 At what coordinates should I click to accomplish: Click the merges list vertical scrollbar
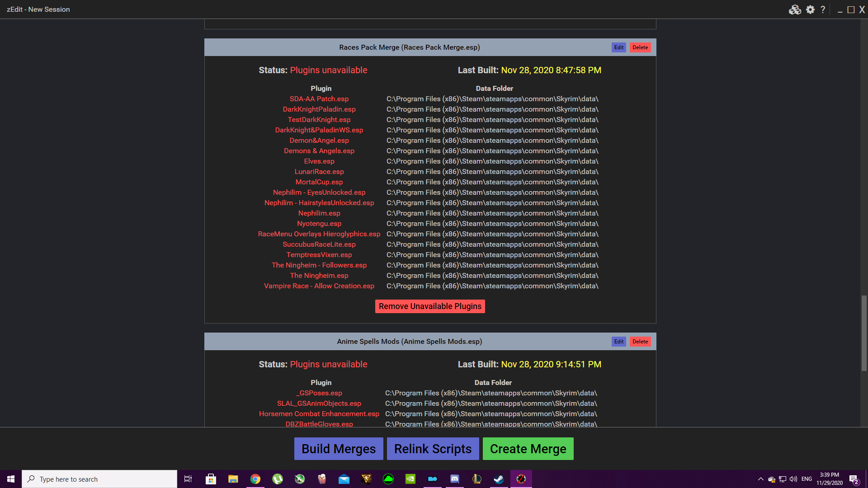864,333
